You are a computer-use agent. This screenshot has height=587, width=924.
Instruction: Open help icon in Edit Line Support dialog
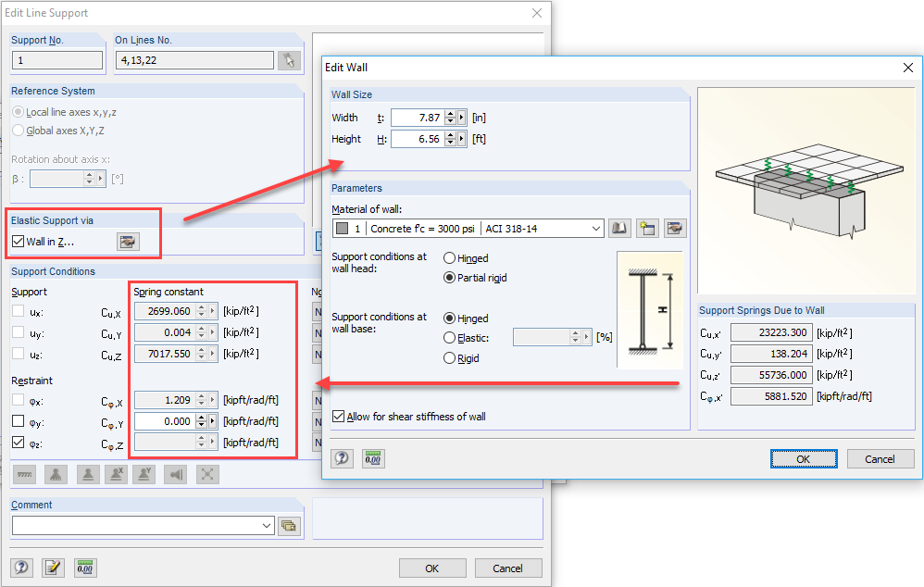21,568
